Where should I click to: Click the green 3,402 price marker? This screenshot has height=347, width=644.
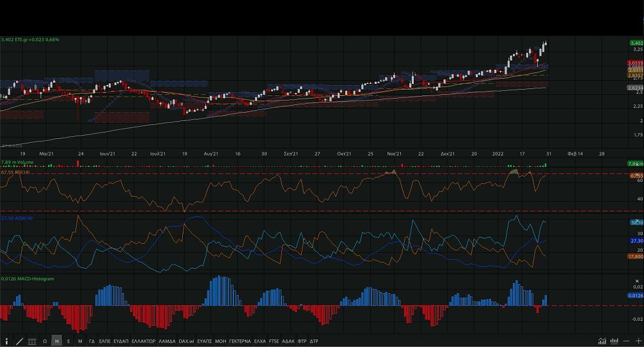pos(636,42)
